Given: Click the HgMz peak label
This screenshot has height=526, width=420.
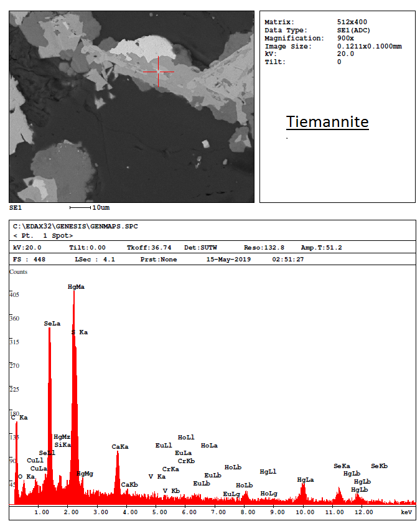Looking at the screenshot, I should pyautogui.click(x=62, y=437).
